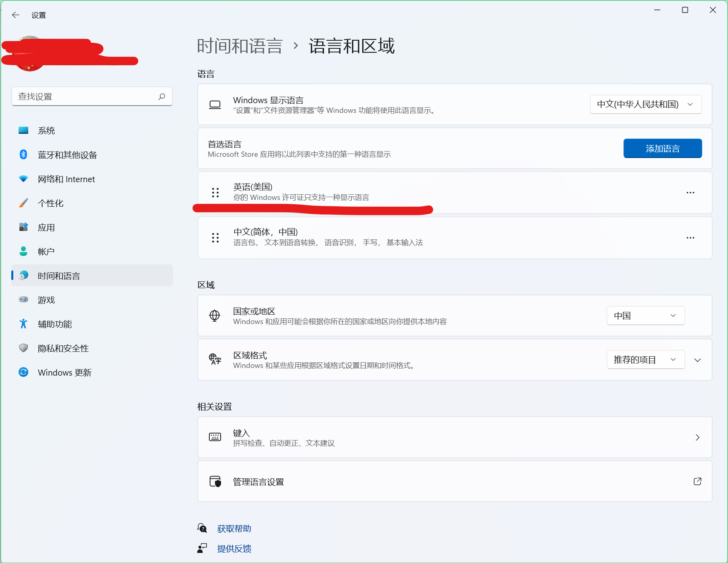
Task: Click the 提供反馈 person icon
Action: pos(202,548)
